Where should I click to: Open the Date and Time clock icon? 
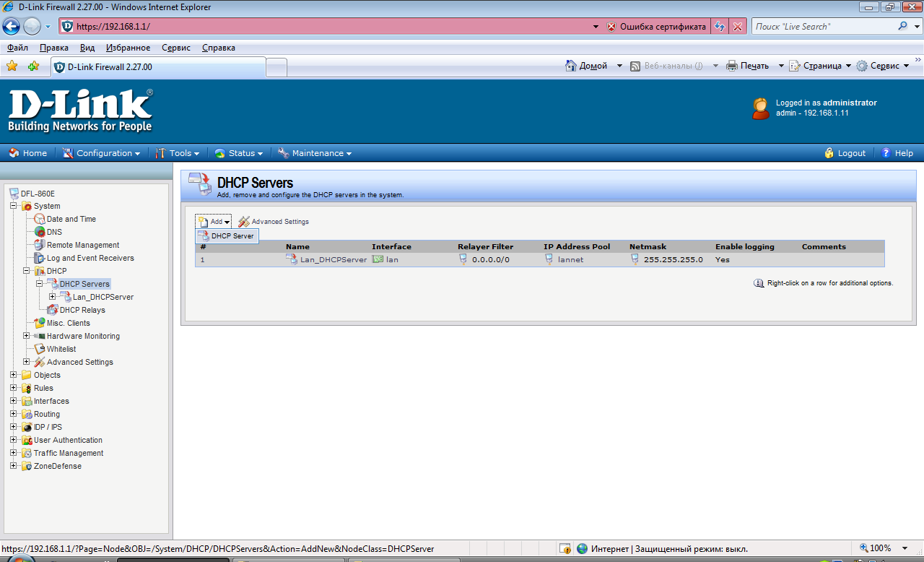(40, 219)
